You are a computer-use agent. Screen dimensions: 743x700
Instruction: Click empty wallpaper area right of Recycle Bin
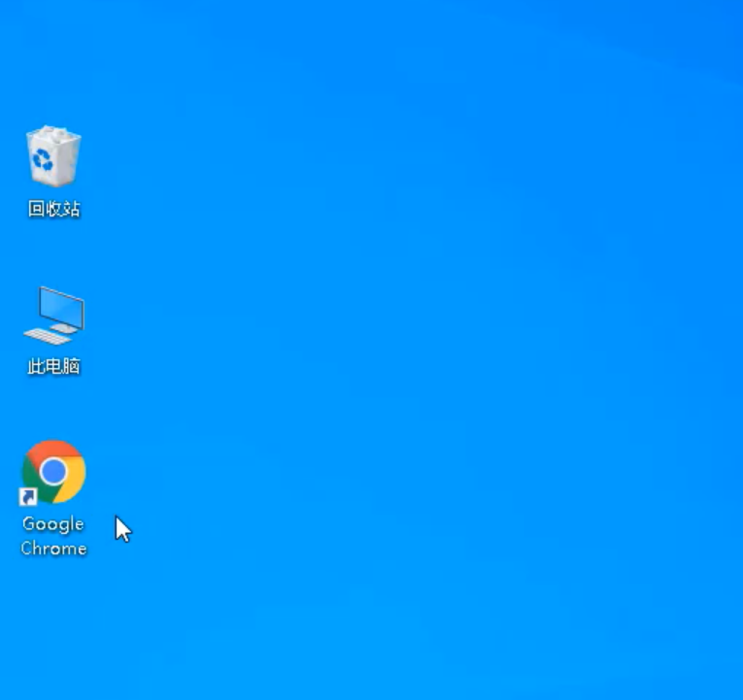[243, 160]
